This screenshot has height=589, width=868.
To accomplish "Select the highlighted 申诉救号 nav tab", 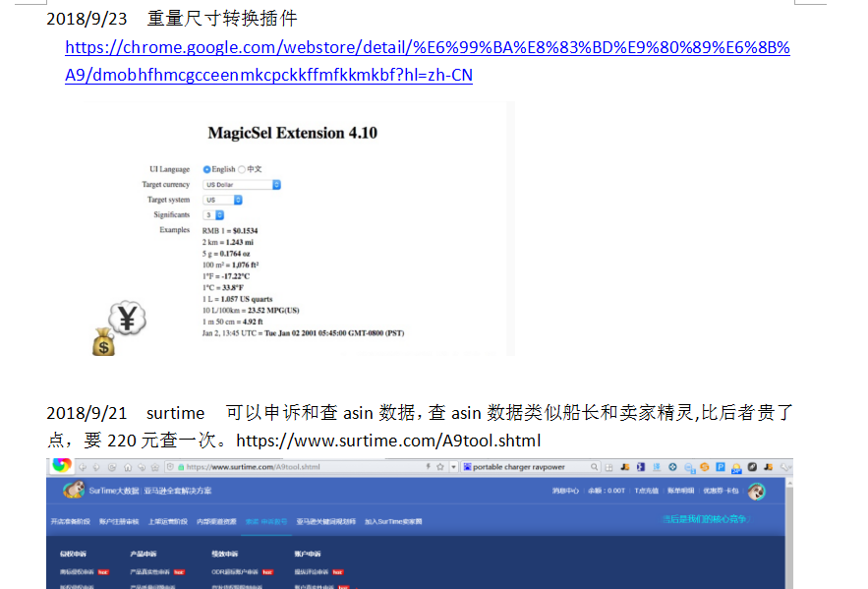I will (266, 521).
